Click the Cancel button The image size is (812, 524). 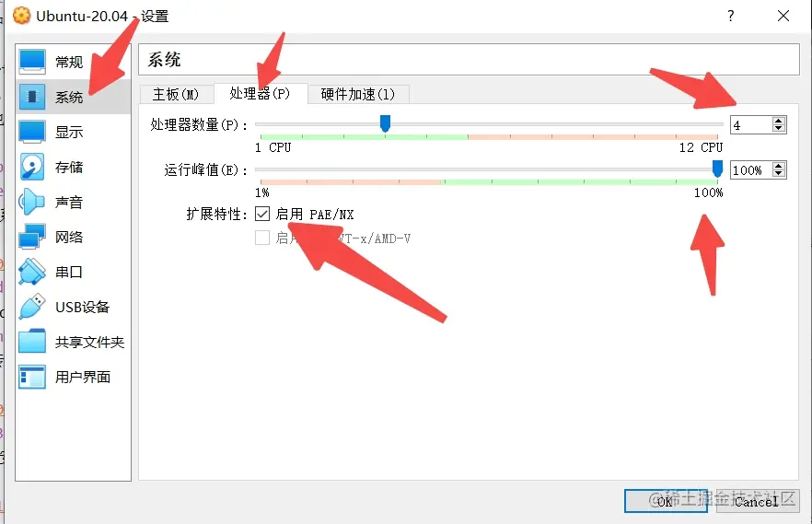coord(757,501)
